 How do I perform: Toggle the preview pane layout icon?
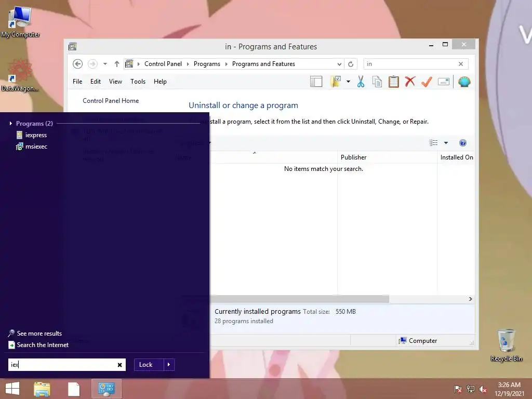coord(316,82)
